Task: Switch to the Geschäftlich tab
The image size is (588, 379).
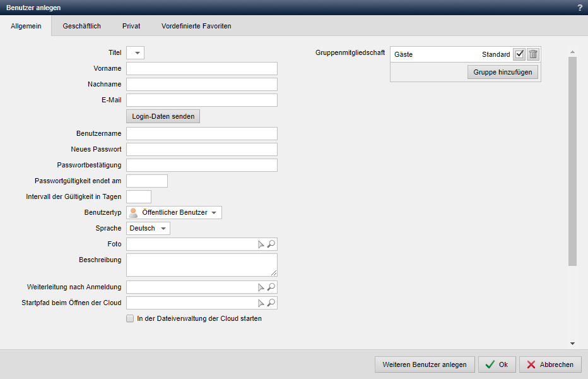Action: click(x=82, y=26)
